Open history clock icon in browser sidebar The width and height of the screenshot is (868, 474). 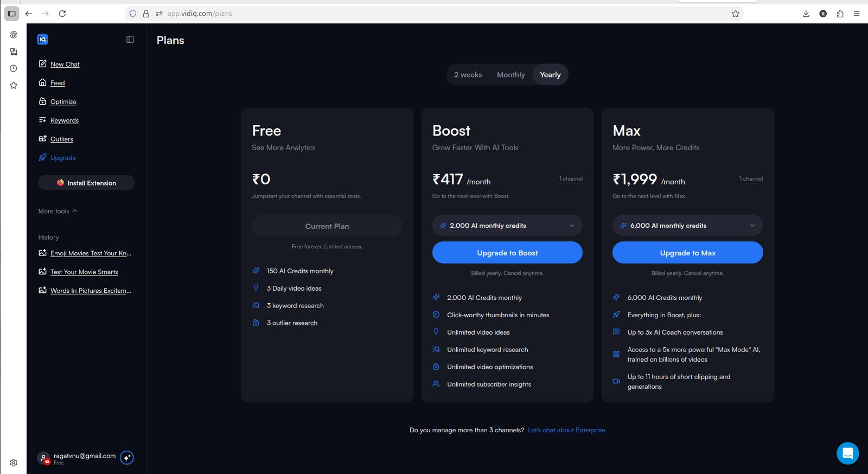[14, 68]
